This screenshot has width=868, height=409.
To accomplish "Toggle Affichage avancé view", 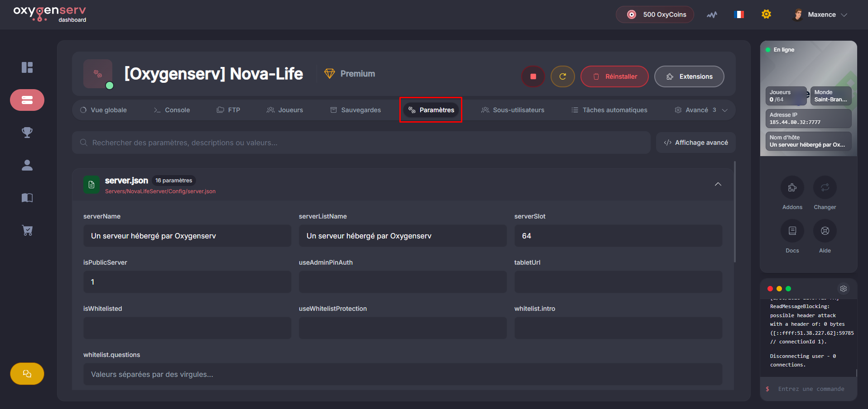I will (696, 143).
